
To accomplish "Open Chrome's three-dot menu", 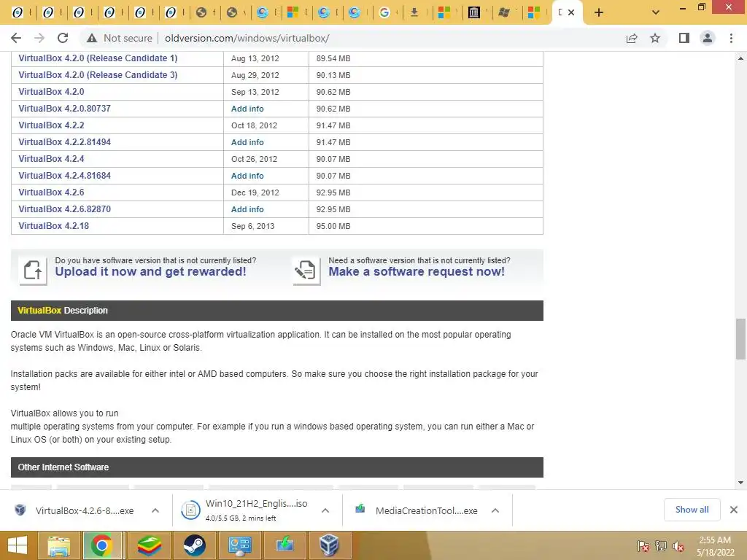I will click(731, 38).
